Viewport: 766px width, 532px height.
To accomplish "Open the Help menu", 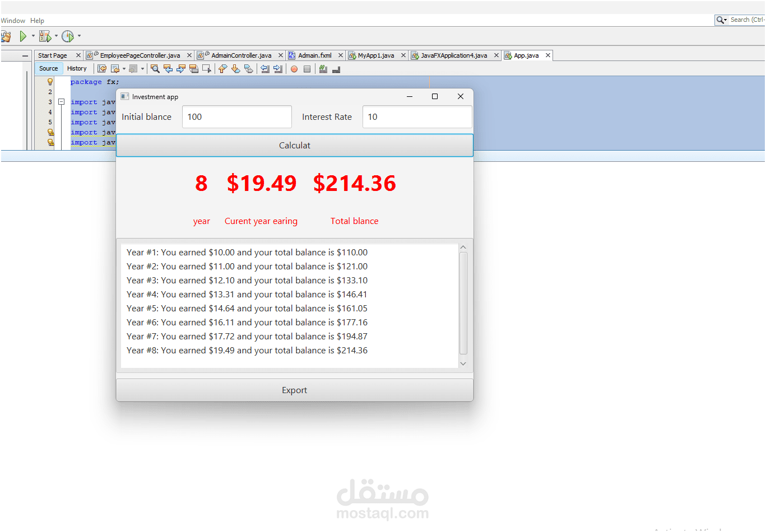I will pos(37,21).
